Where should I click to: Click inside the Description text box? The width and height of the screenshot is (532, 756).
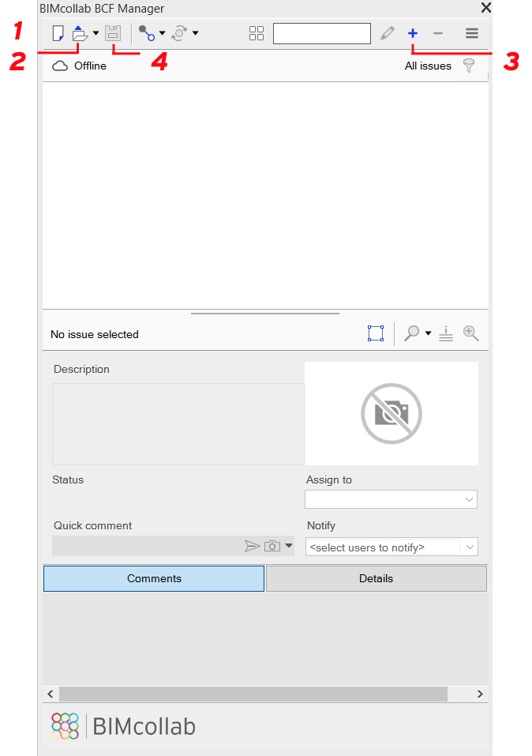pos(178,424)
